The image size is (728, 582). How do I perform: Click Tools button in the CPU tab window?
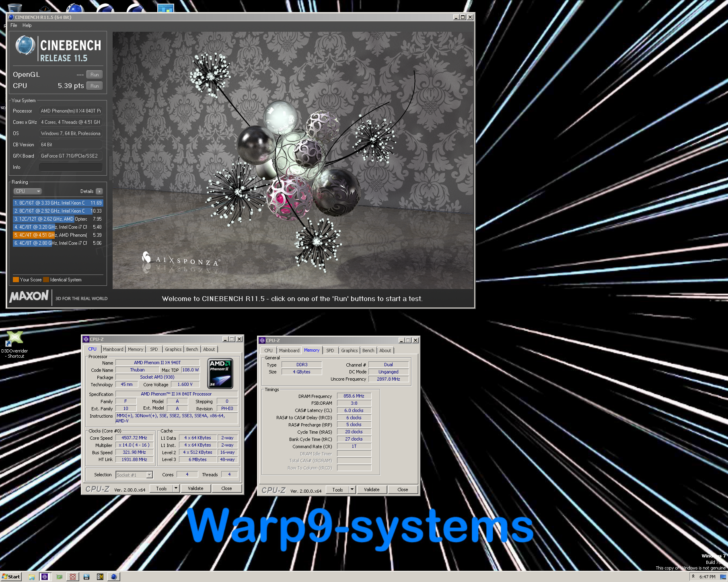161,488
